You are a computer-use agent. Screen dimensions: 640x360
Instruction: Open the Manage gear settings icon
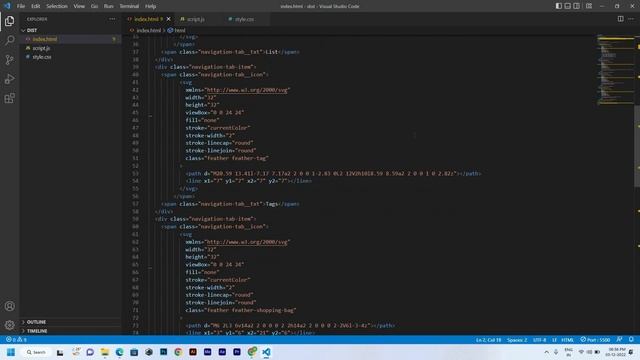pos(9,325)
